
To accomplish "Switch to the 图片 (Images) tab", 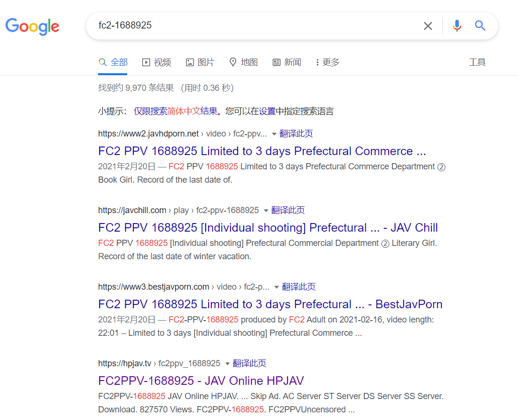I will (200, 62).
